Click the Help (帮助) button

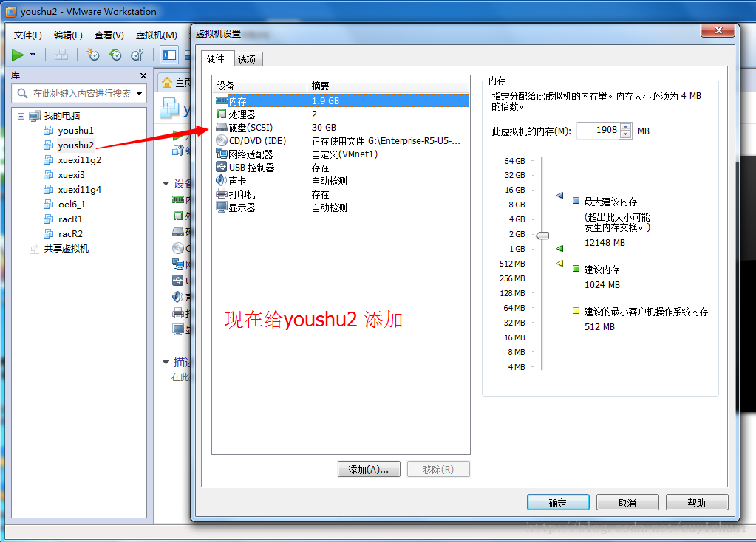click(x=697, y=502)
